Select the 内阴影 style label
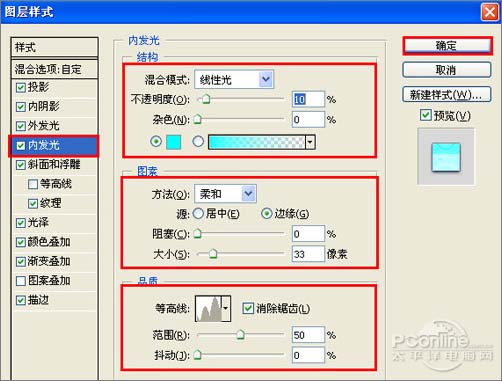 point(44,106)
